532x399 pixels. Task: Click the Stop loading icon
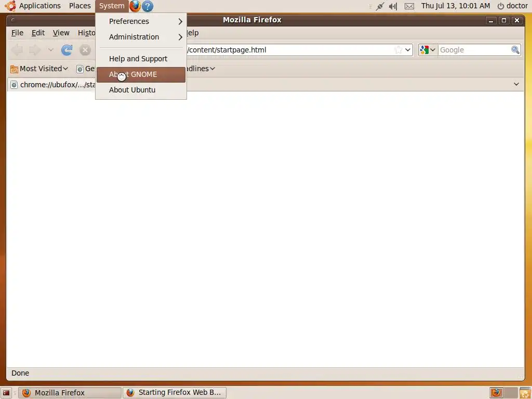[x=85, y=50]
